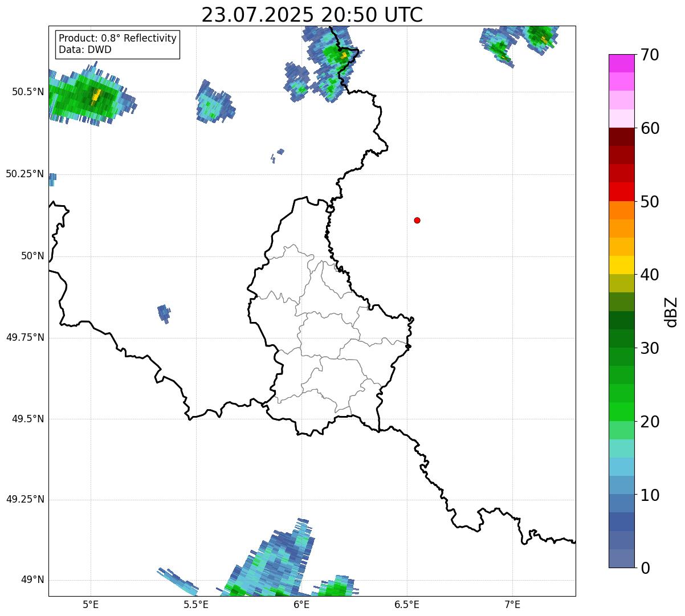Click the tiny blue radar echo near 5.35°E 49.8°N
Screen dimensions: 685x616
click(164, 313)
